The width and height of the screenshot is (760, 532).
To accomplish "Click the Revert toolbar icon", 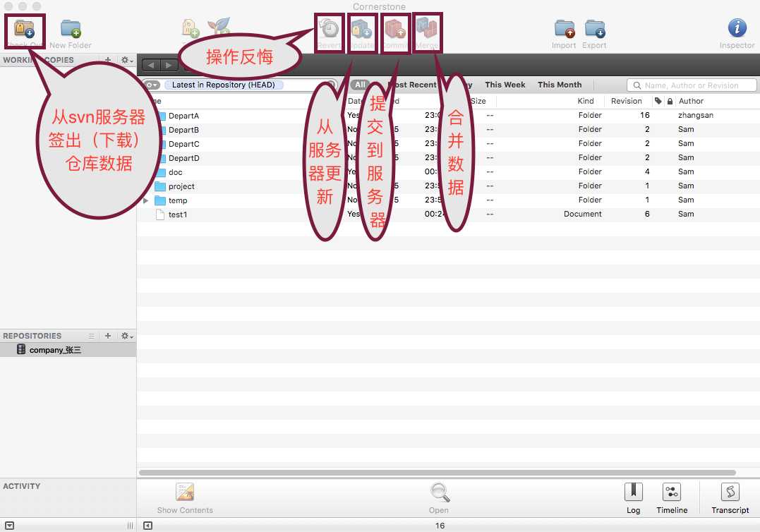I will coord(330,29).
